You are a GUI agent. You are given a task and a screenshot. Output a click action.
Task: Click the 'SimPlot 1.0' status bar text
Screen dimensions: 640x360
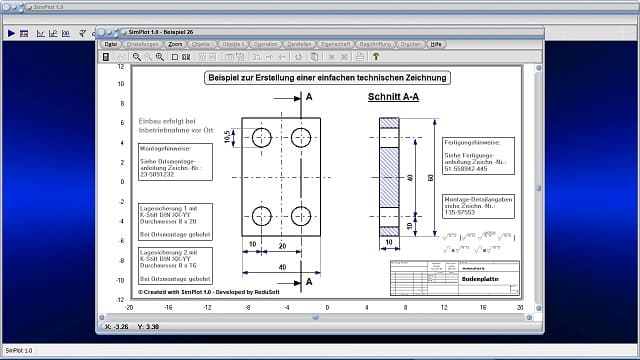click(x=19, y=351)
